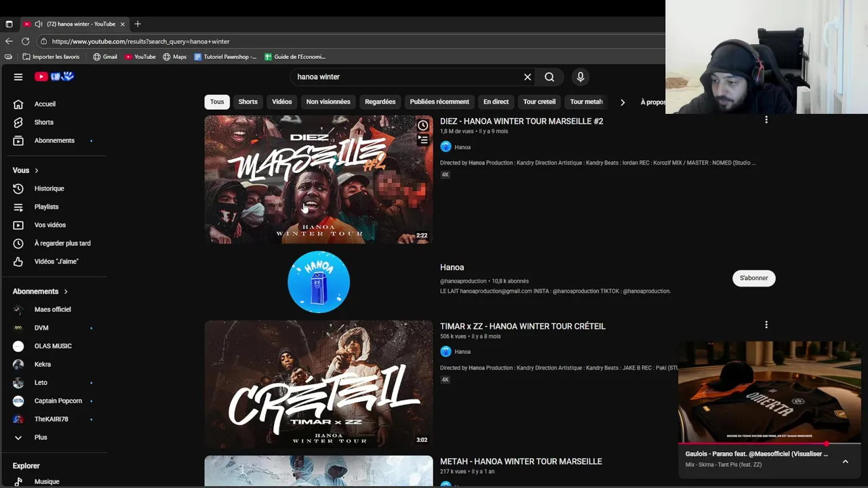Open the OLAS MUSIC subscription

[54, 346]
